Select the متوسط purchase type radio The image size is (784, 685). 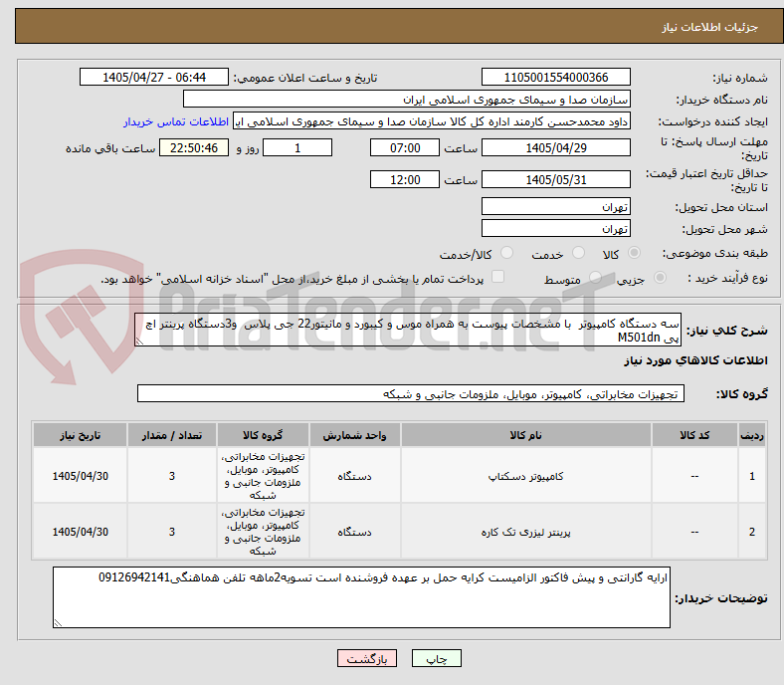coord(595,278)
